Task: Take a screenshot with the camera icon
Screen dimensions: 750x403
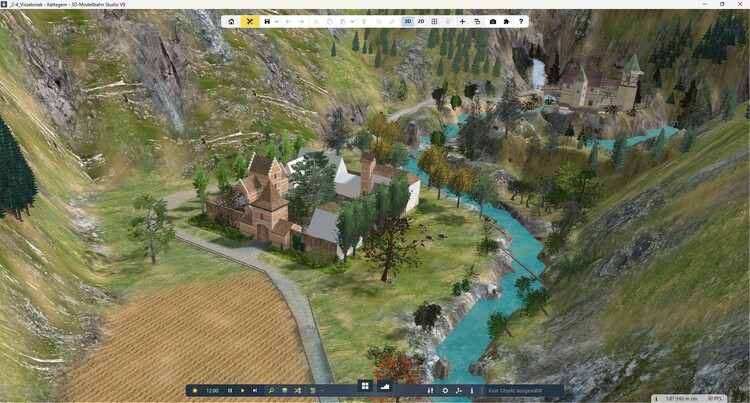Action: click(493, 22)
